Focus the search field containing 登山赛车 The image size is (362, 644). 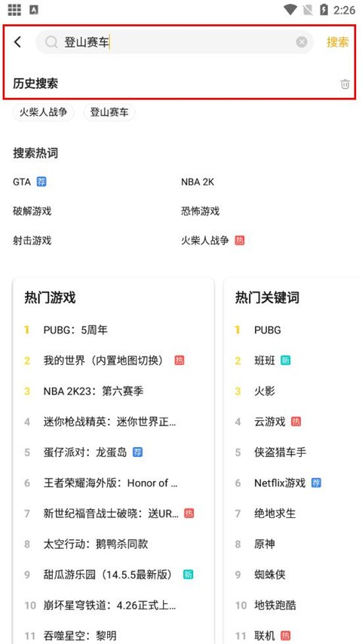(175, 42)
